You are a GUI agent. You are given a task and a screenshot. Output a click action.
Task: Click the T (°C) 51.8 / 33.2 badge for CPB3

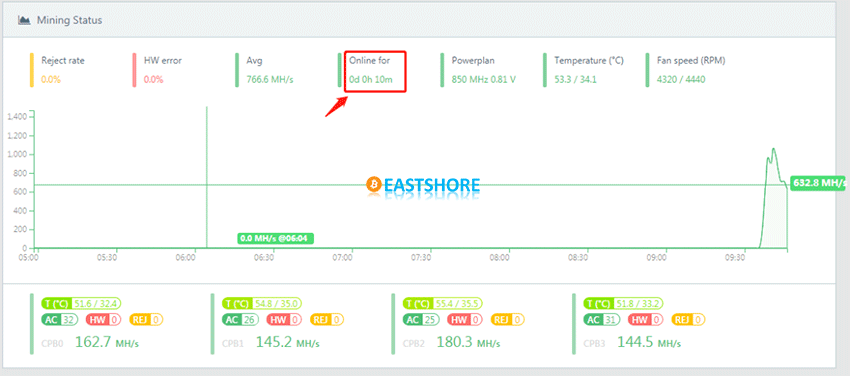pyautogui.click(x=623, y=303)
